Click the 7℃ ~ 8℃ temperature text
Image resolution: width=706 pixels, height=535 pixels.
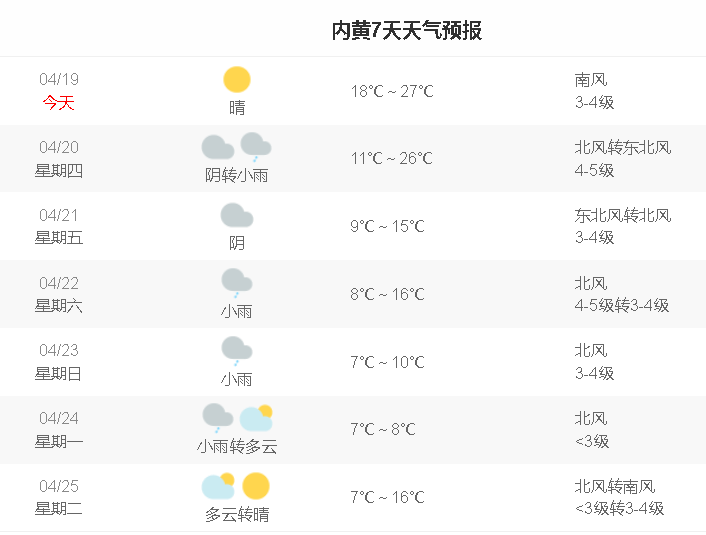tap(383, 429)
